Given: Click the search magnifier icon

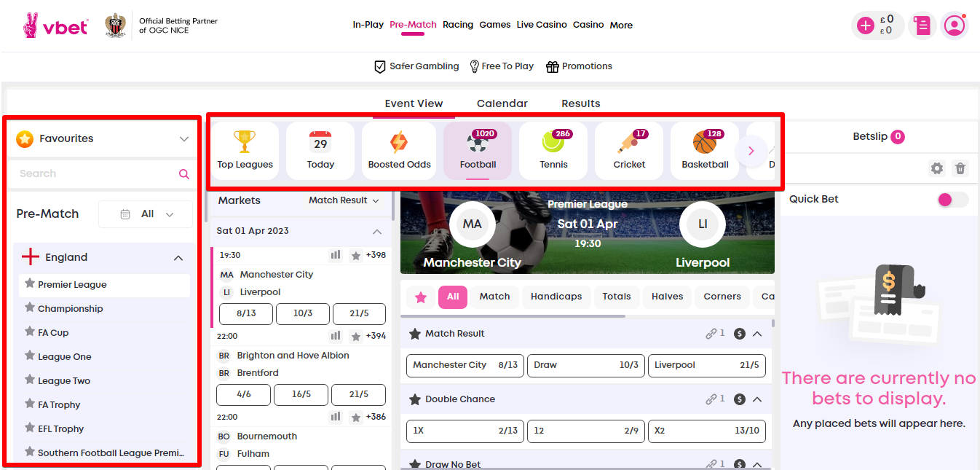Looking at the screenshot, I should coord(184,174).
